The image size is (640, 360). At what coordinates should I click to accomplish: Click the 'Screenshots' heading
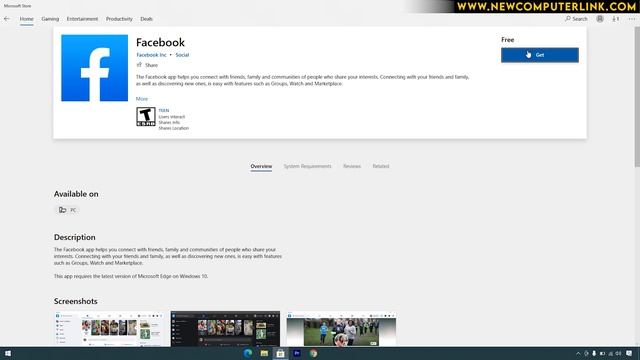[76, 301]
